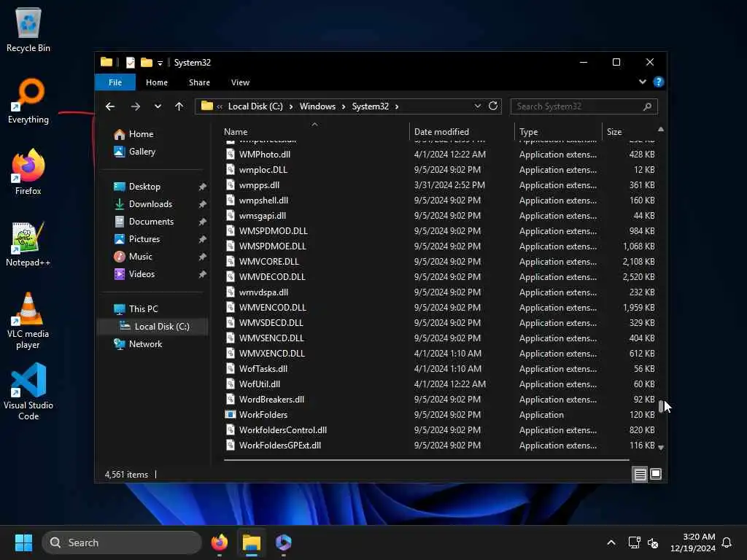Go up one folder level
747x560 pixels.
coord(179,106)
